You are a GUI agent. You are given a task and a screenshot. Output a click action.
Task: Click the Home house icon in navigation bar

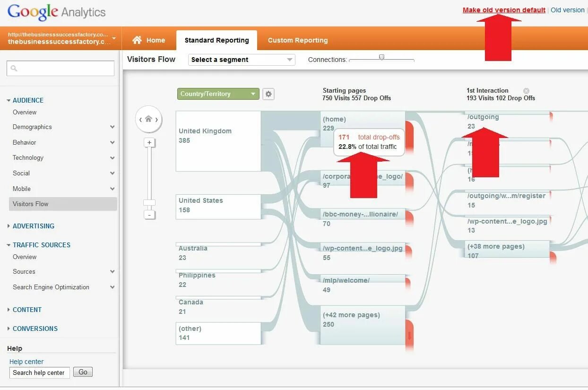click(137, 40)
